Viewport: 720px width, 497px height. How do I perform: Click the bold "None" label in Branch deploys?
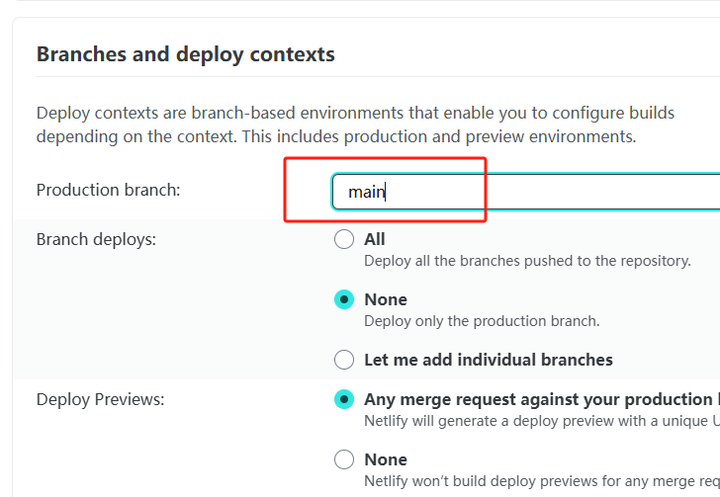(x=386, y=299)
